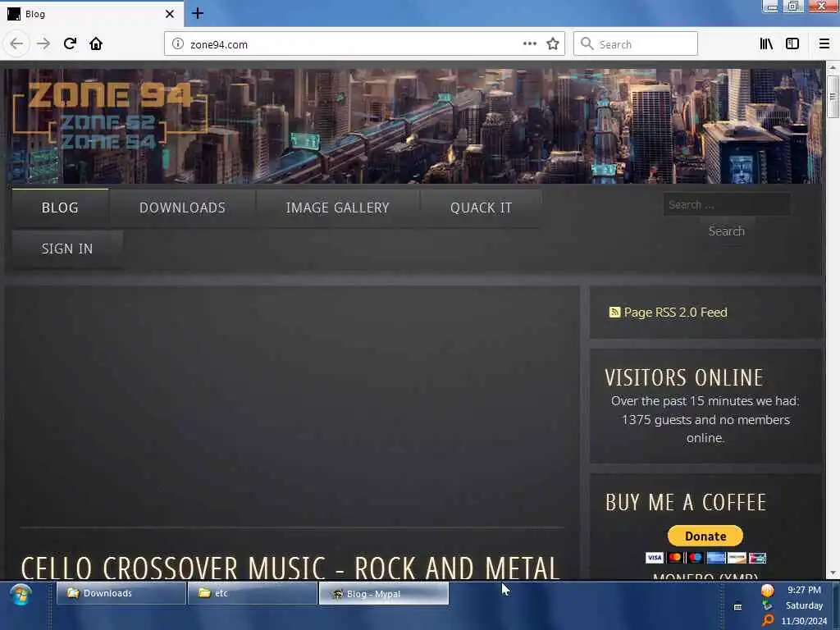Click the payment cards image below Donate
The height and width of the screenshot is (630, 840).
coord(705,558)
